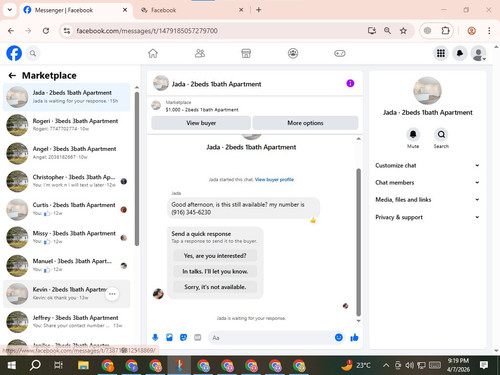The width and height of the screenshot is (500, 375).
Task: Open the Facebook menu grid icon
Action: click(441, 53)
